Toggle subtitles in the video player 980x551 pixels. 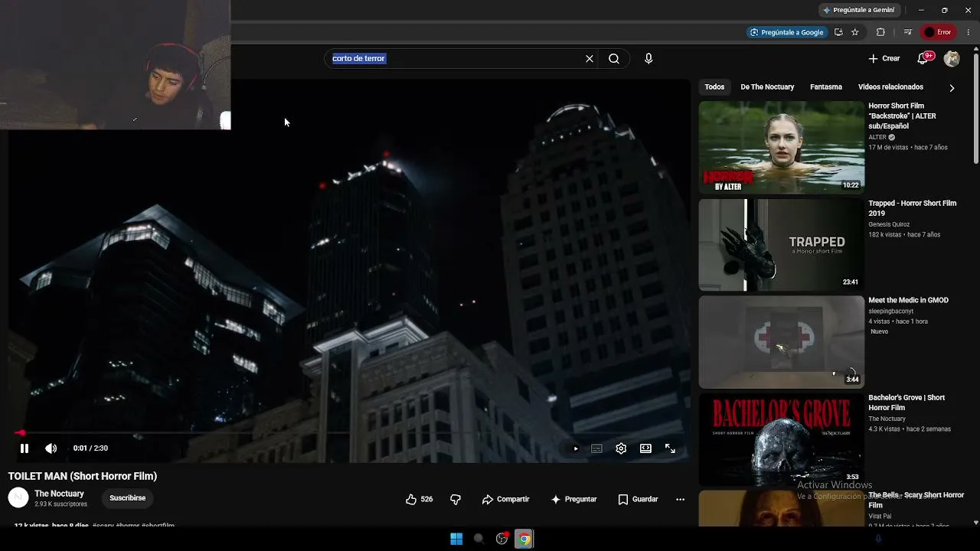596,448
